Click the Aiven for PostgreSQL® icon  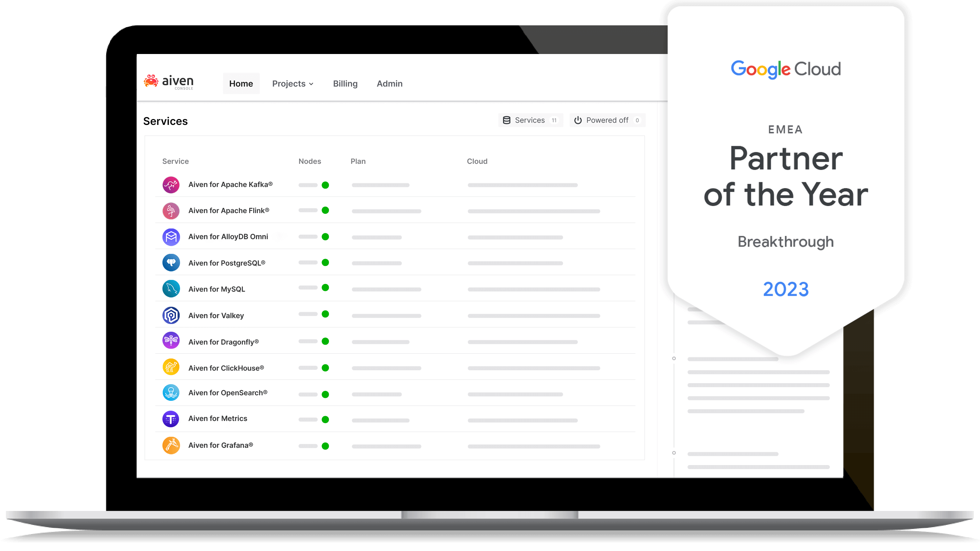171,262
